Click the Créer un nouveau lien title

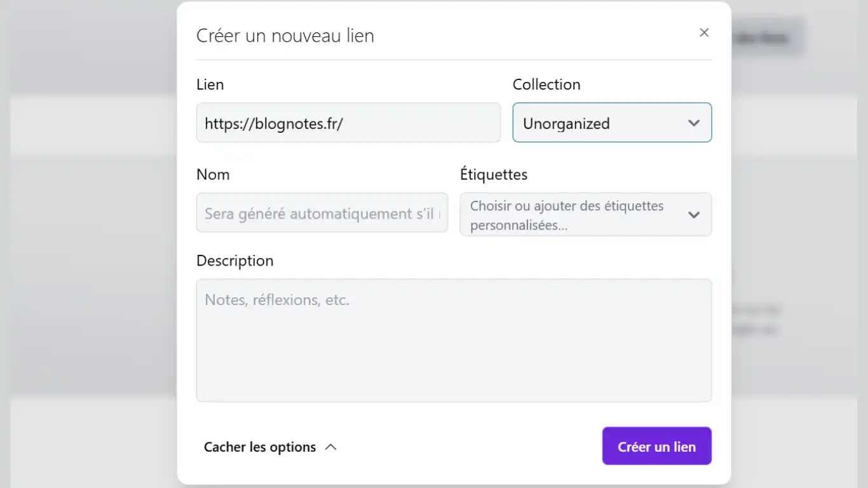click(x=285, y=36)
